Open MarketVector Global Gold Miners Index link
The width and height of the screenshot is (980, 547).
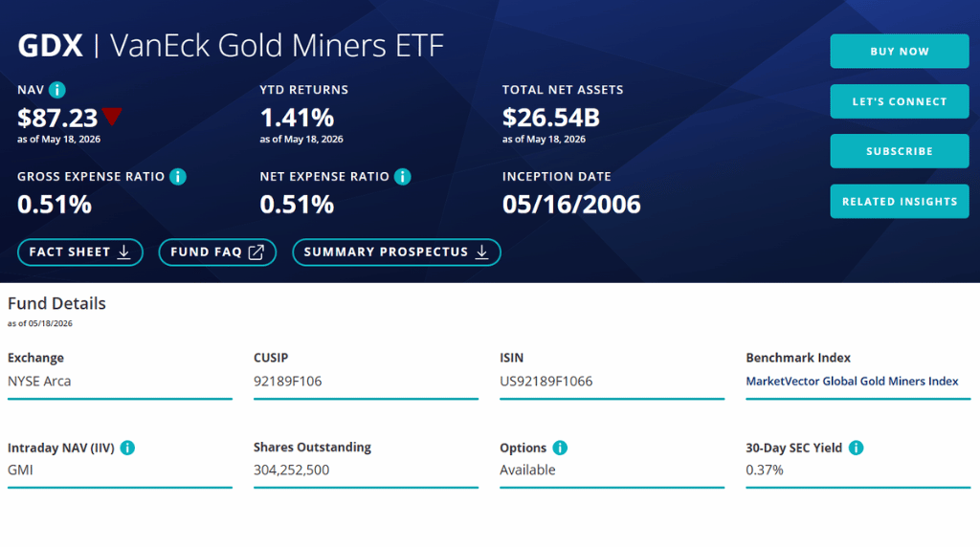click(852, 381)
